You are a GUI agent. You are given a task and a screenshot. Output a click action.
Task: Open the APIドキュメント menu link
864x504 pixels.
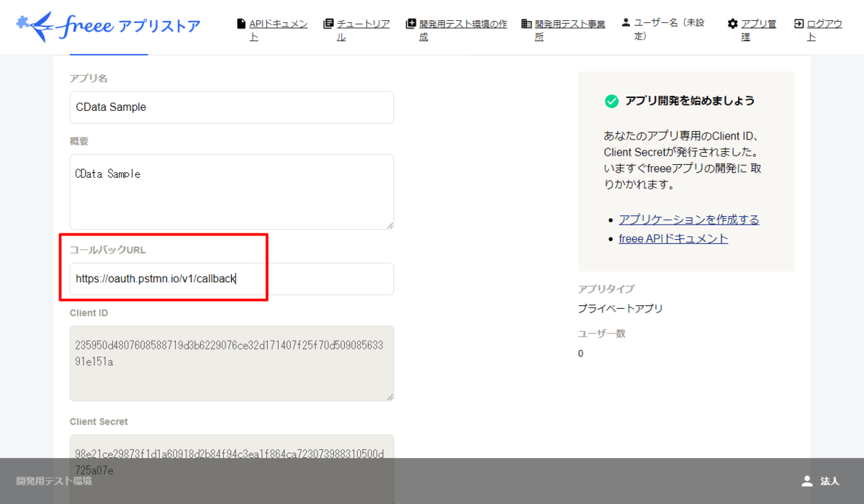click(278, 30)
